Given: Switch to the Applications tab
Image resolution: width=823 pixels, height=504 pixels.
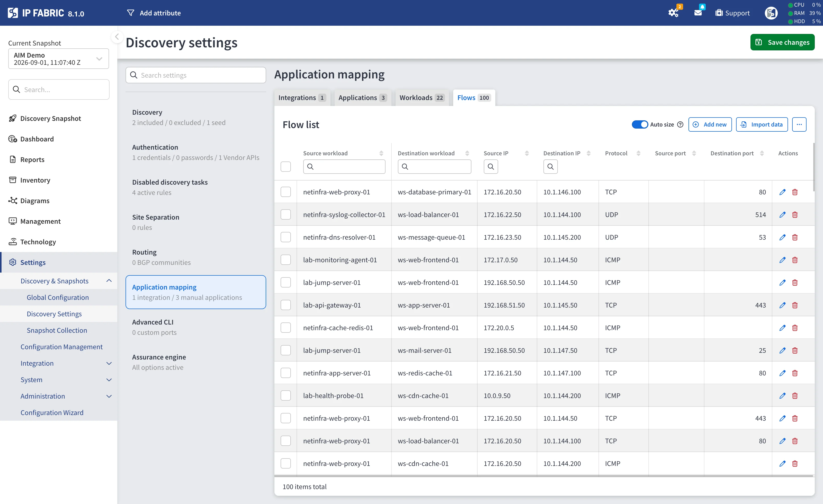Looking at the screenshot, I should 362,97.
